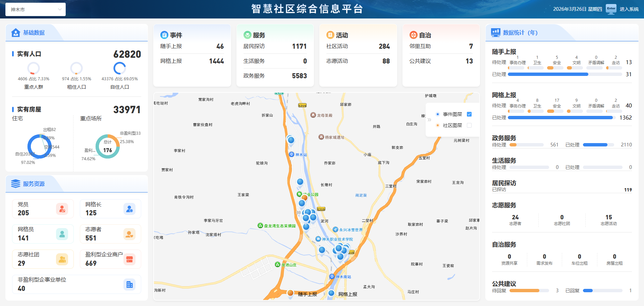Click the Enter system keyboard icon
Viewport: 644px width, 306px height.
tap(611, 9)
